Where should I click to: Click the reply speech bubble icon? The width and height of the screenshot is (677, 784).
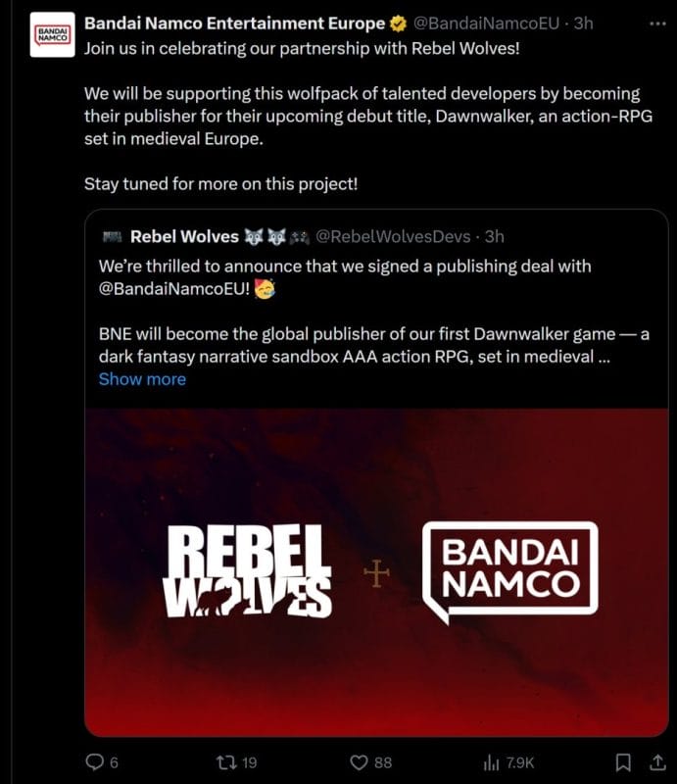(x=95, y=761)
